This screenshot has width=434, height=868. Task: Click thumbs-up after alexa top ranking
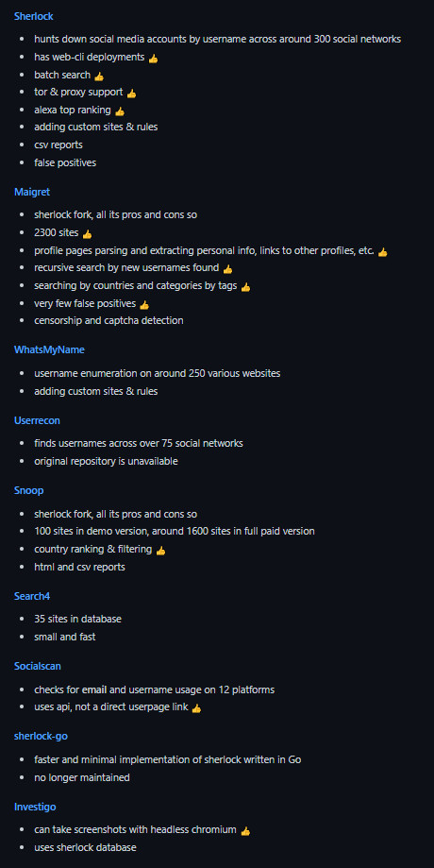[120, 111]
